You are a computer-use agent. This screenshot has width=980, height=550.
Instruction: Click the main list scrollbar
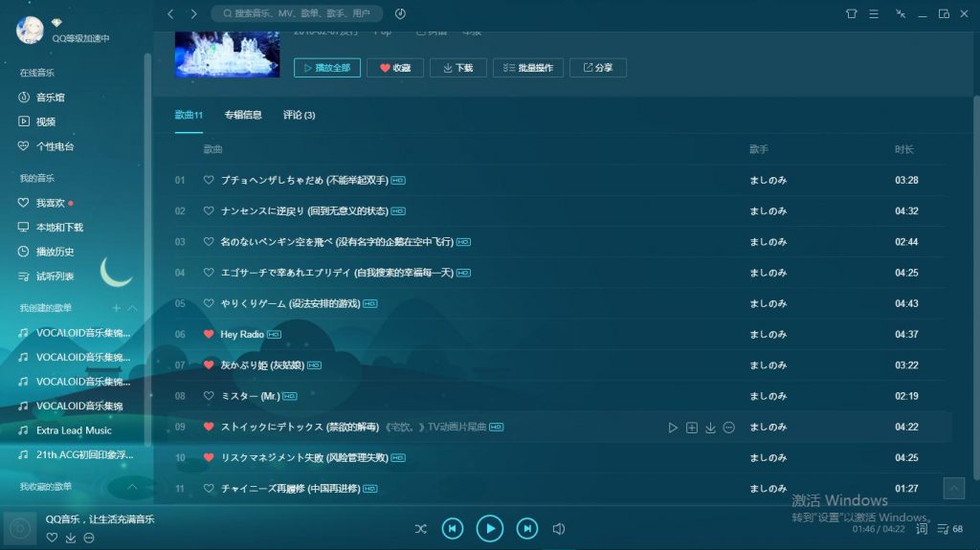[x=976, y=288]
